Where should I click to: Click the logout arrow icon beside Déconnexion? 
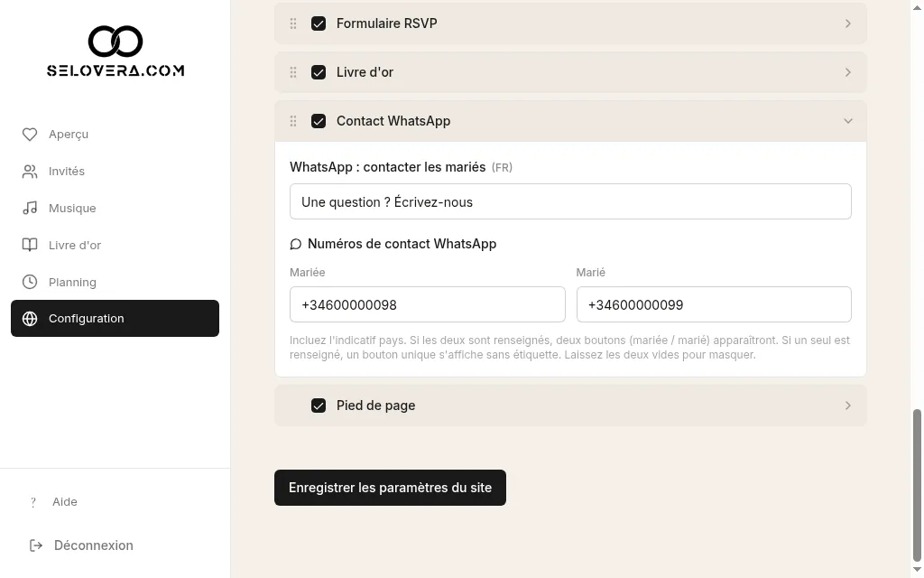[x=36, y=545]
